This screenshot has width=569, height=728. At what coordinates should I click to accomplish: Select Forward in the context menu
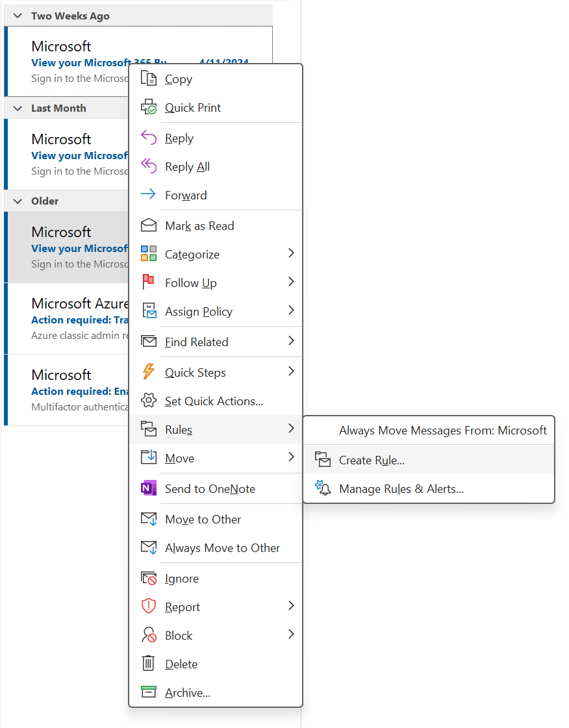[x=216, y=195]
